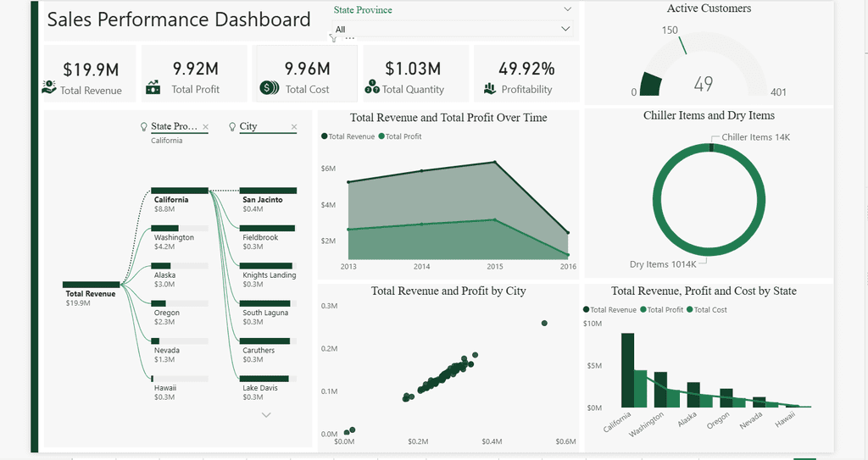Image resolution: width=868 pixels, height=460 pixels.
Task: Click the Chiller Items donut segment
Action: [x=711, y=147]
